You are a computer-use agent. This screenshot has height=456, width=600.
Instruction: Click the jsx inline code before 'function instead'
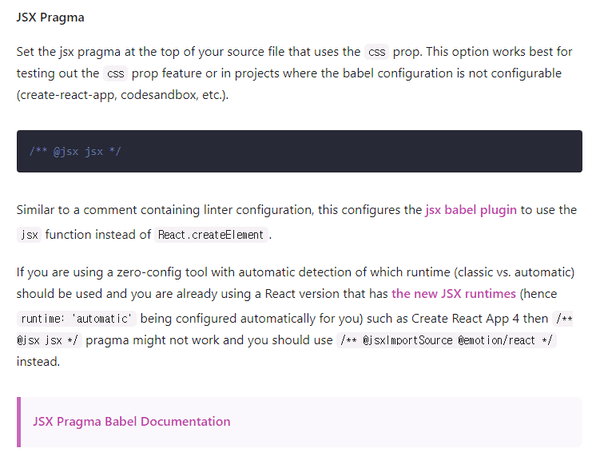tap(29, 235)
